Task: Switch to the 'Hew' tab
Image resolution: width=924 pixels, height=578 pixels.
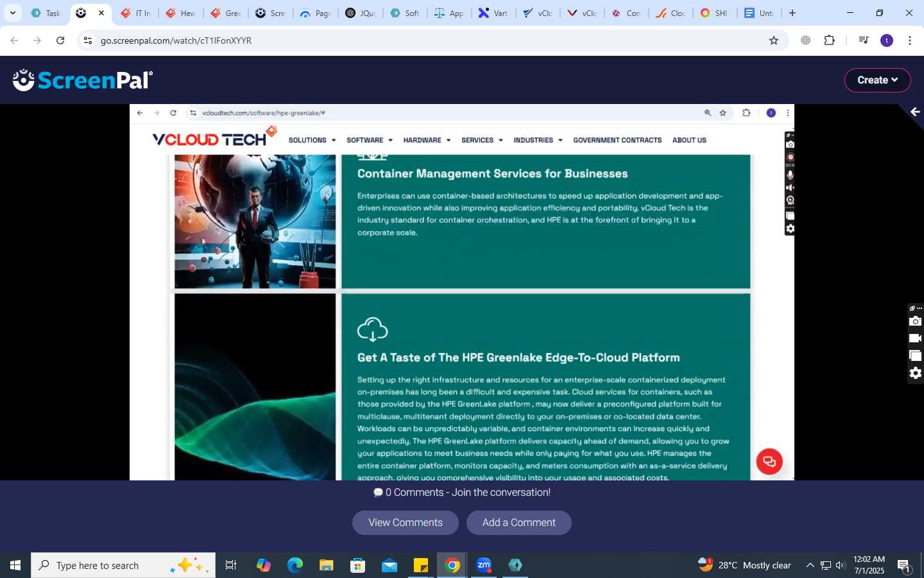Action: pyautogui.click(x=181, y=13)
